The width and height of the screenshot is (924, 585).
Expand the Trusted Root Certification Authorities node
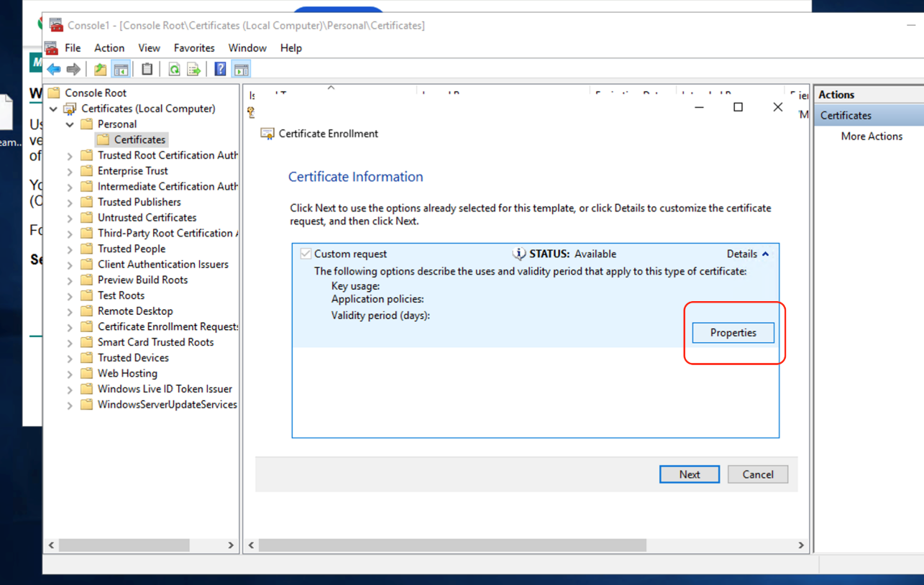pyautogui.click(x=70, y=155)
